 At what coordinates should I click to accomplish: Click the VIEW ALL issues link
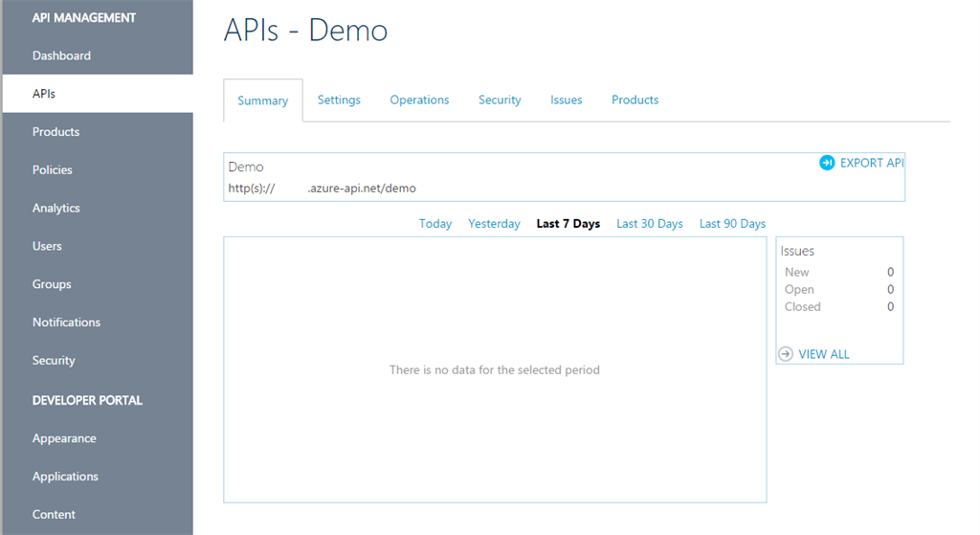tap(824, 354)
